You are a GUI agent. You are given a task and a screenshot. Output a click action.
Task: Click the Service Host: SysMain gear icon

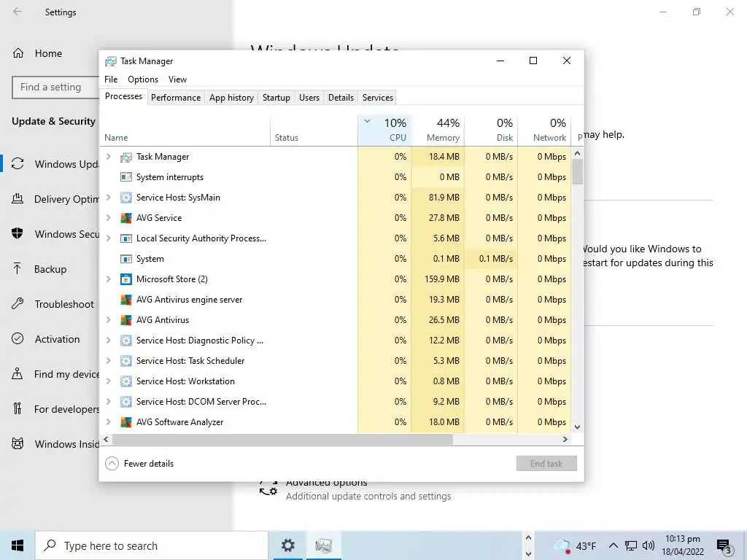tap(125, 198)
